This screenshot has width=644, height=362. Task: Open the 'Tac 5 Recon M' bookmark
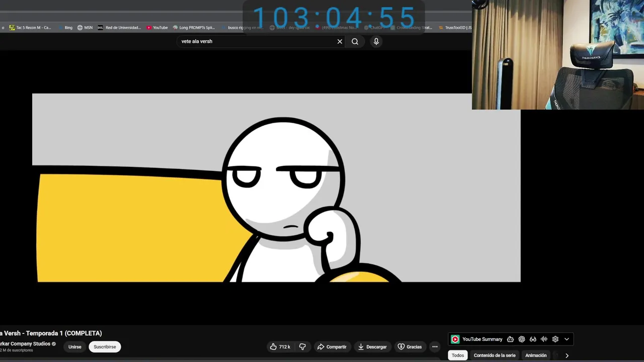pos(30,28)
